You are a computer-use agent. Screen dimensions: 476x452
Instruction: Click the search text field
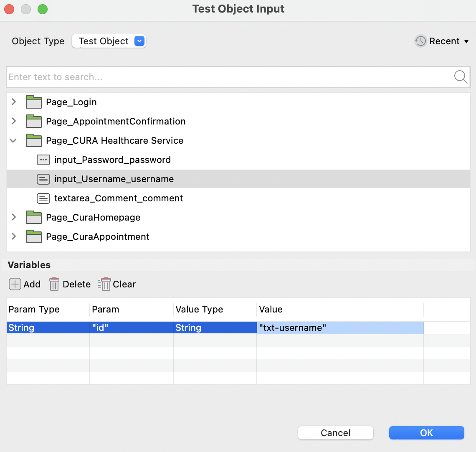(229, 77)
